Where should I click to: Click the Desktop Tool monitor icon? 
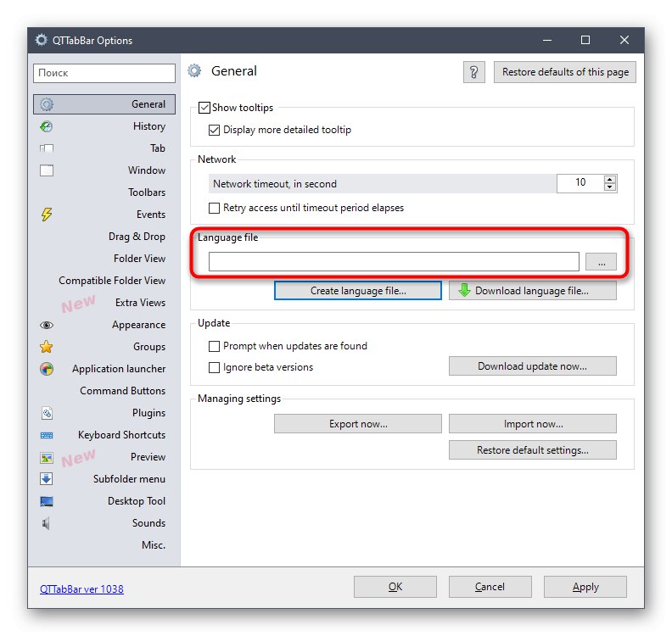(x=47, y=501)
